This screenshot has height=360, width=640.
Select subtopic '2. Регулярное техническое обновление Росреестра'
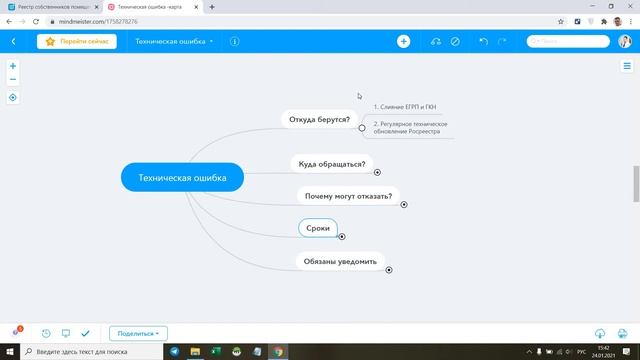pyautogui.click(x=411, y=127)
